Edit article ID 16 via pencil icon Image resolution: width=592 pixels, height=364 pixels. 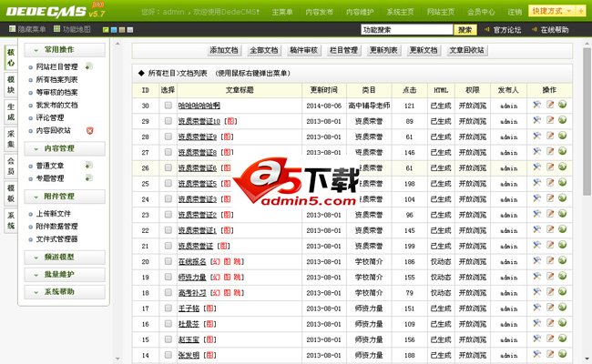point(550,323)
